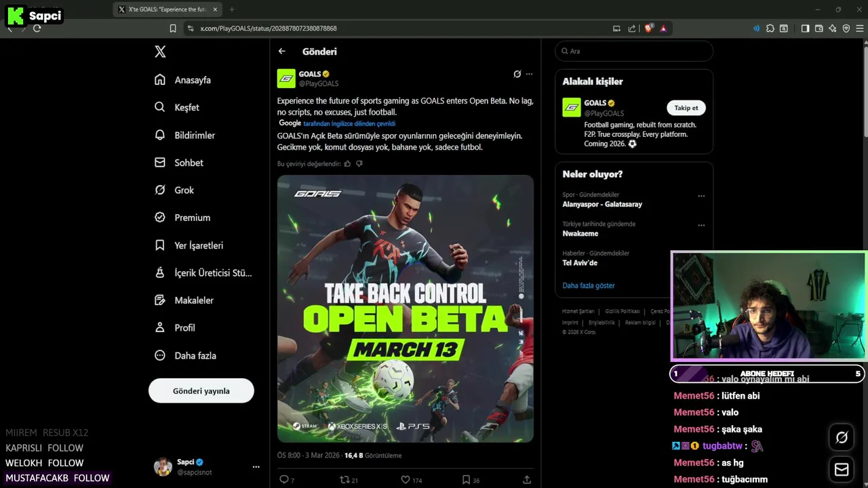The height and width of the screenshot is (488, 868).
Task: Open Anasayfa home page
Action: pyautogui.click(x=183, y=80)
